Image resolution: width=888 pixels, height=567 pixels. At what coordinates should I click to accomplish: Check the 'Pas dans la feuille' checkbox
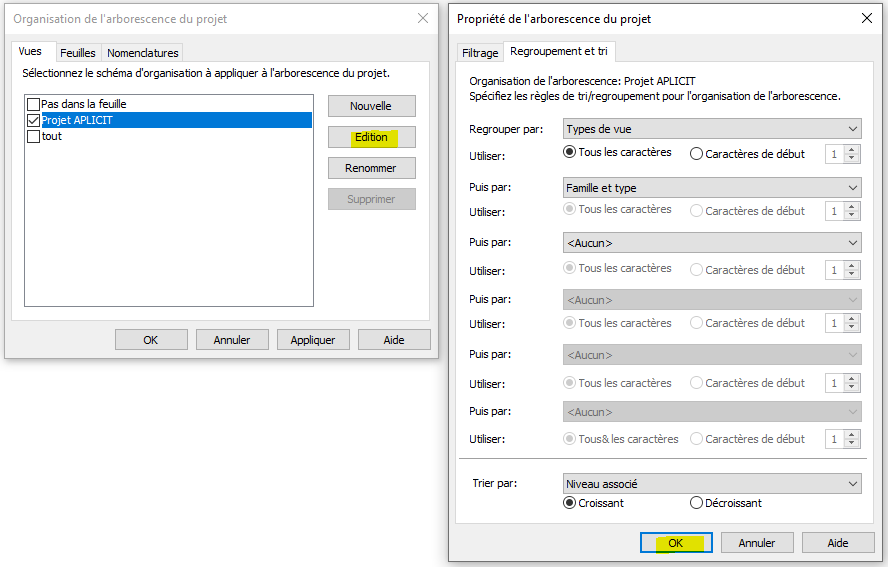(34, 104)
